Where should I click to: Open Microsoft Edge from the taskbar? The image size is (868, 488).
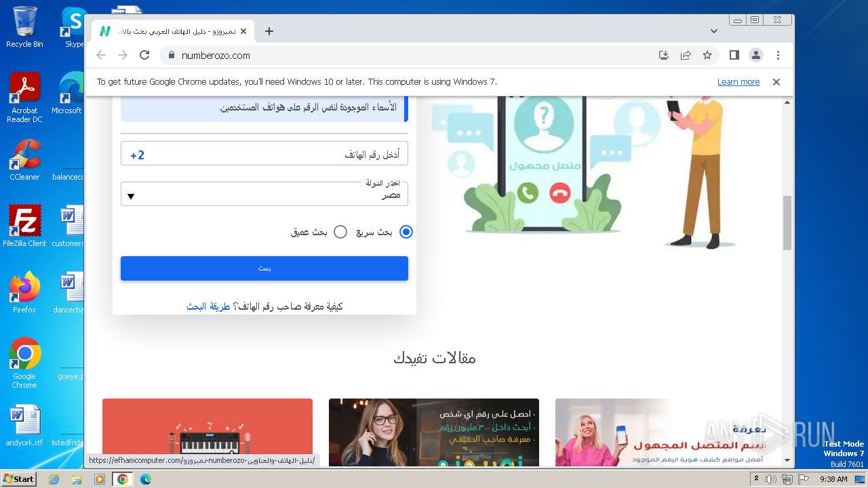(x=146, y=479)
